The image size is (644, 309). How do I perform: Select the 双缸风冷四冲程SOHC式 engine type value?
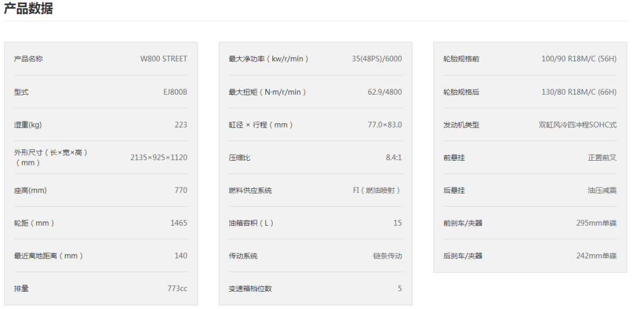(x=577, y=124)
